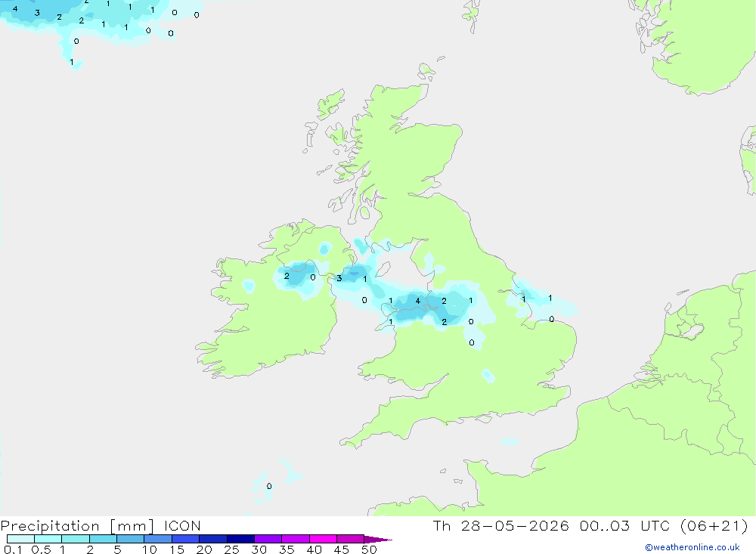This screenshot has width=756, height=554.
Task: Click the 20–25 mm legend swatch
Action: [x=212, y=539]
